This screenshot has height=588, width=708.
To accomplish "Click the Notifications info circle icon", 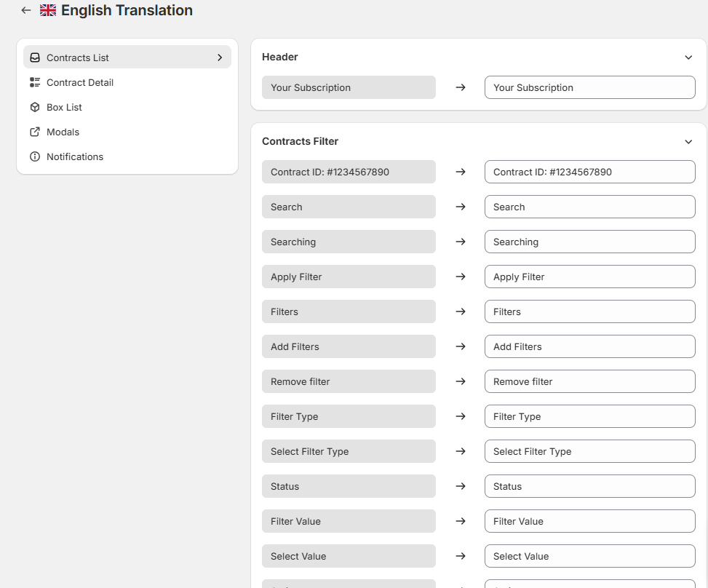I will pos(35,156).
